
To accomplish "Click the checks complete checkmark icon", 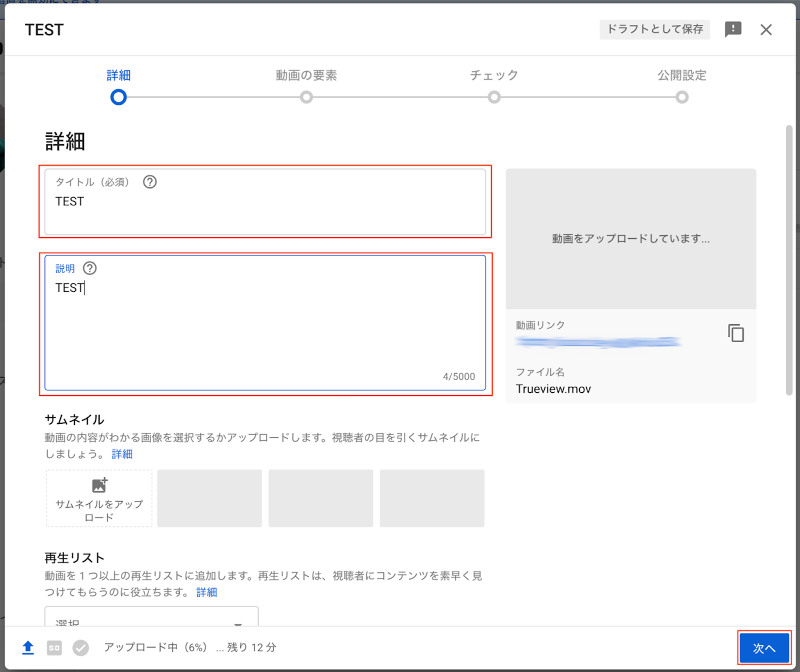I will 80,648.
